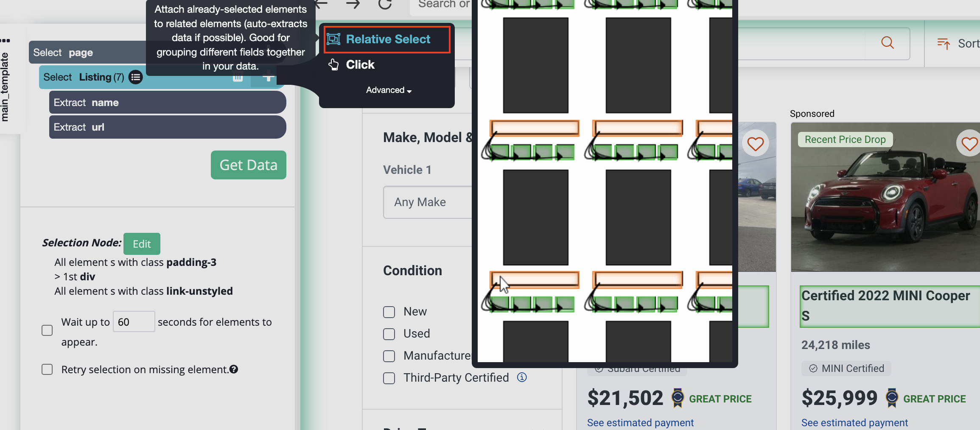Click the 60 seconds wait input
Screen dimensions: 980x430
[x=134, y=322]
